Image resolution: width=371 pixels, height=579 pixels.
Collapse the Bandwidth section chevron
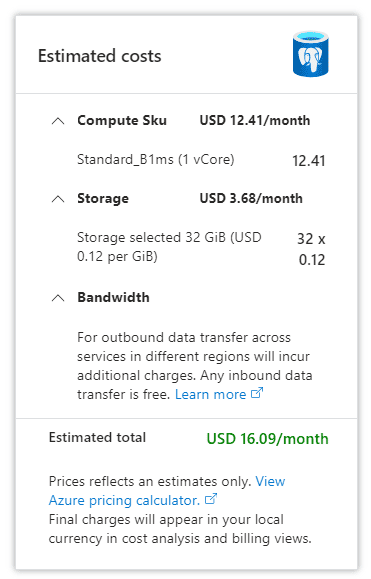click(x=58, y=298)
